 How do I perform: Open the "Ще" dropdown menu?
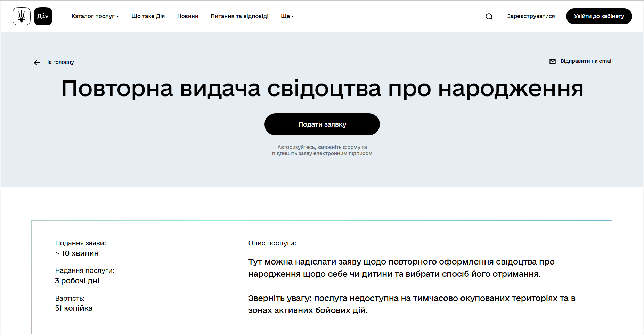click(x=287, y=16)
